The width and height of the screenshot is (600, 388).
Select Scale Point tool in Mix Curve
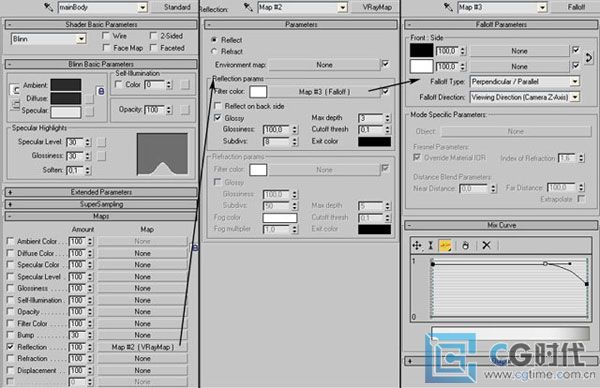[x=430, y=246]
